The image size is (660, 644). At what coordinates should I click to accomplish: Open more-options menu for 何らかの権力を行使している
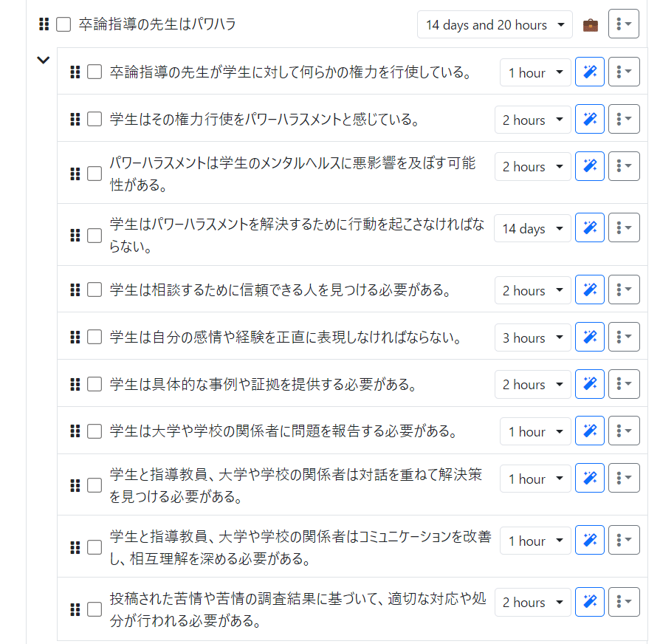(625, 72)
